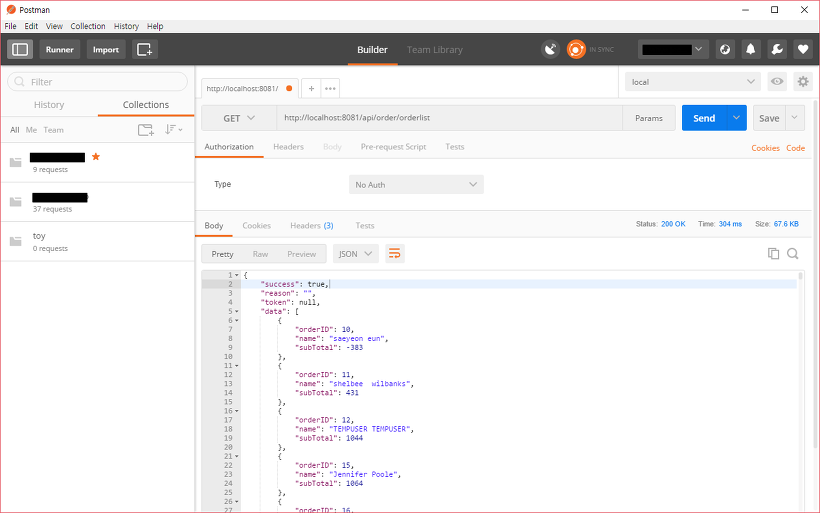Open the Help menu

[x=155, y=26]
